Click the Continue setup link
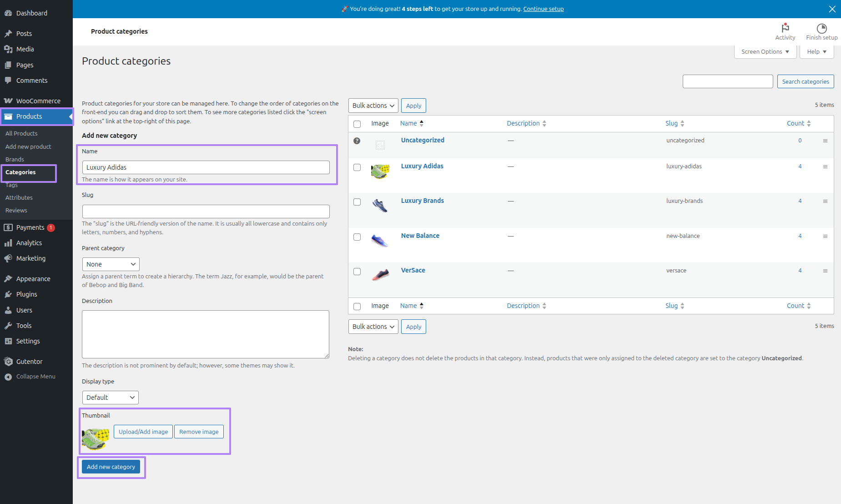This screenshot has height=504, width=841. tap(543, 9)
